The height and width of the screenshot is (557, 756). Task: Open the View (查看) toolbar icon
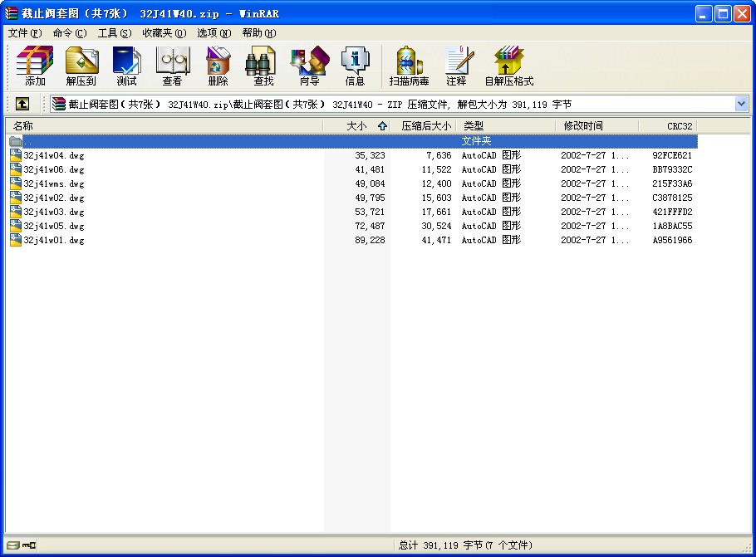coord(172,66)
